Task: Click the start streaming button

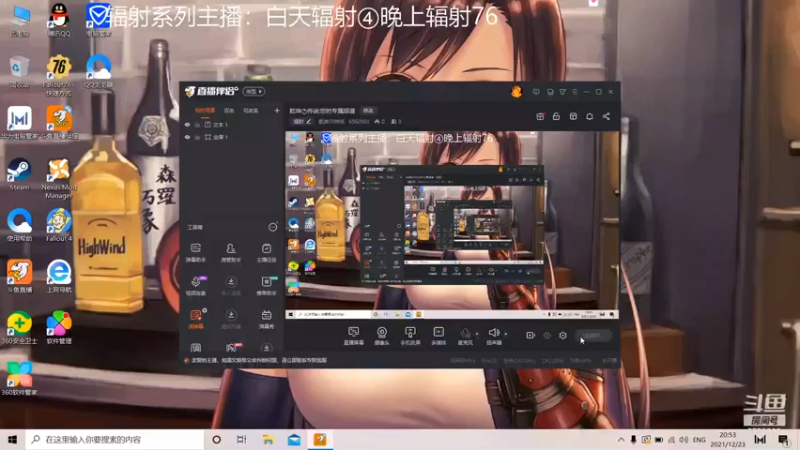Action: coord(593,336)
